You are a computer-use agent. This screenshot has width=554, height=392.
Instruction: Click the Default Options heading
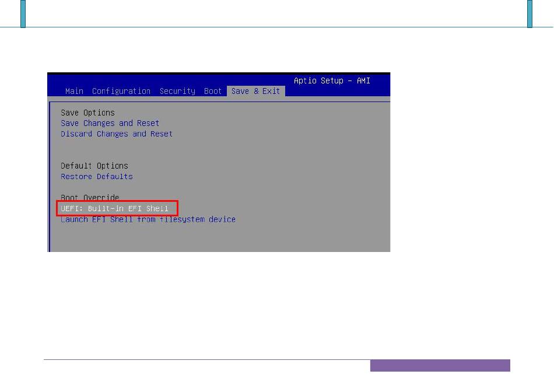pyautogui.click(x=94, y=166)
